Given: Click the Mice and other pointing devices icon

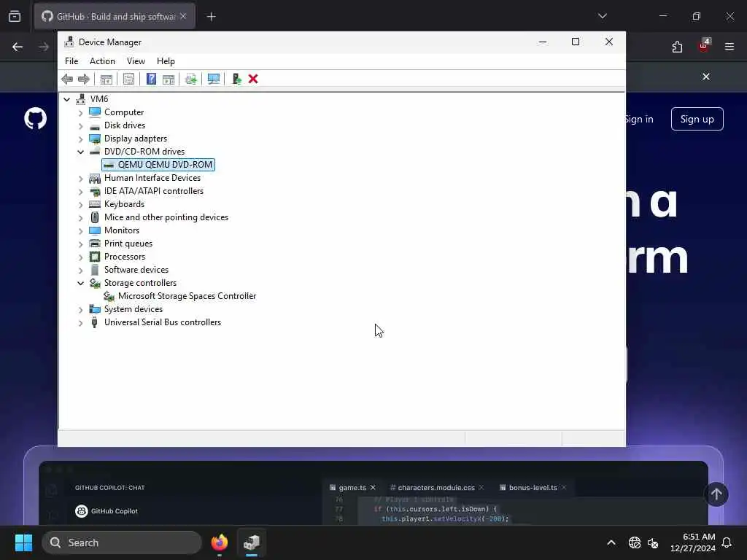Looking at the screenshot, I should pos(95,217).
